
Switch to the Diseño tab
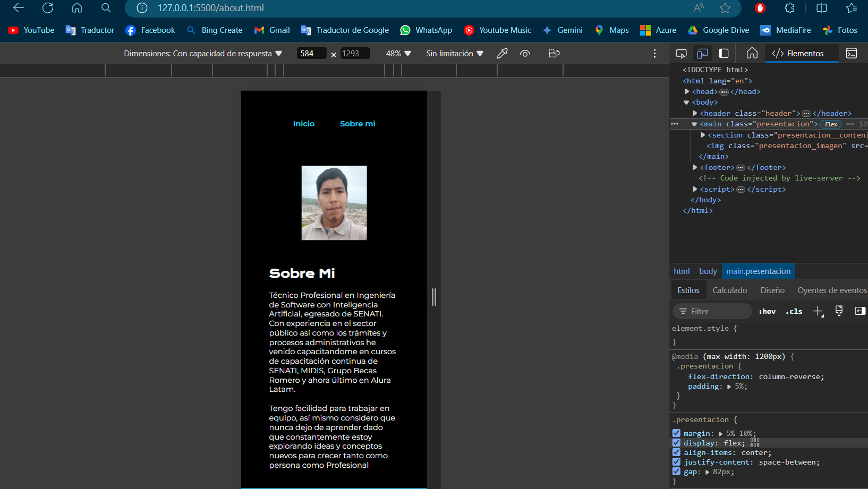[772, 290]
